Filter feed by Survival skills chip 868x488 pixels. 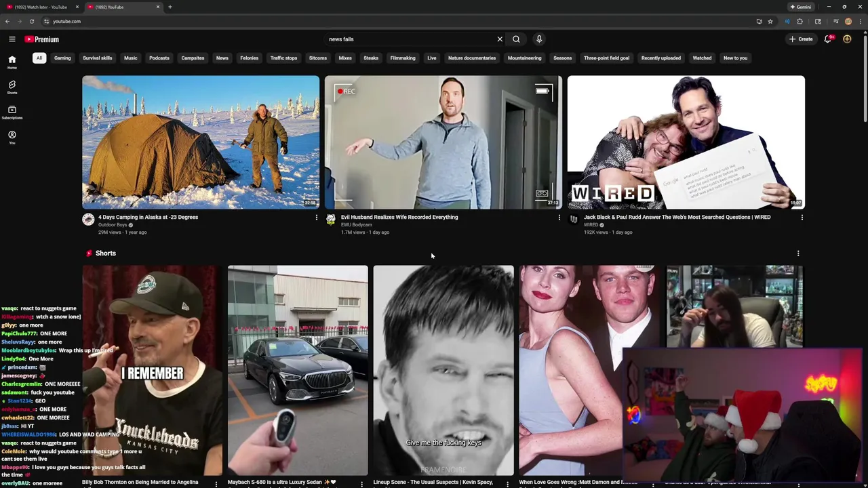[98, 58]
